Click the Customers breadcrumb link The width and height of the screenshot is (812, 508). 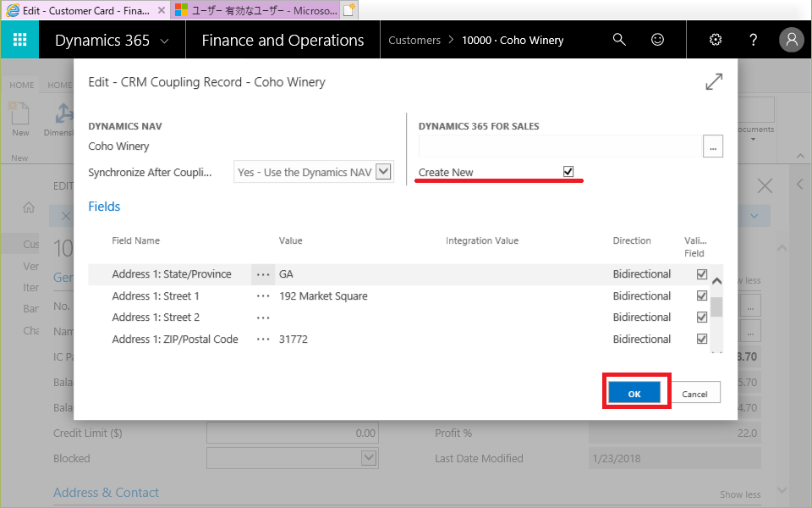414,41
